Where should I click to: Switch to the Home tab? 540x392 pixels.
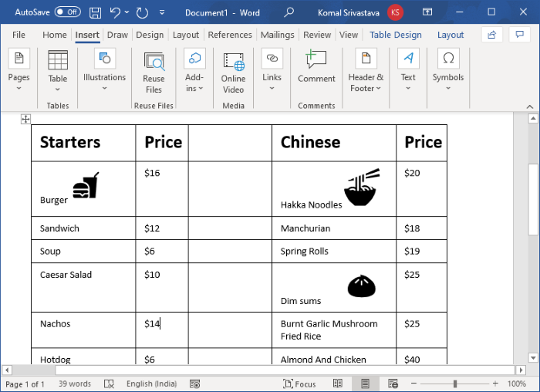point(55,35)
